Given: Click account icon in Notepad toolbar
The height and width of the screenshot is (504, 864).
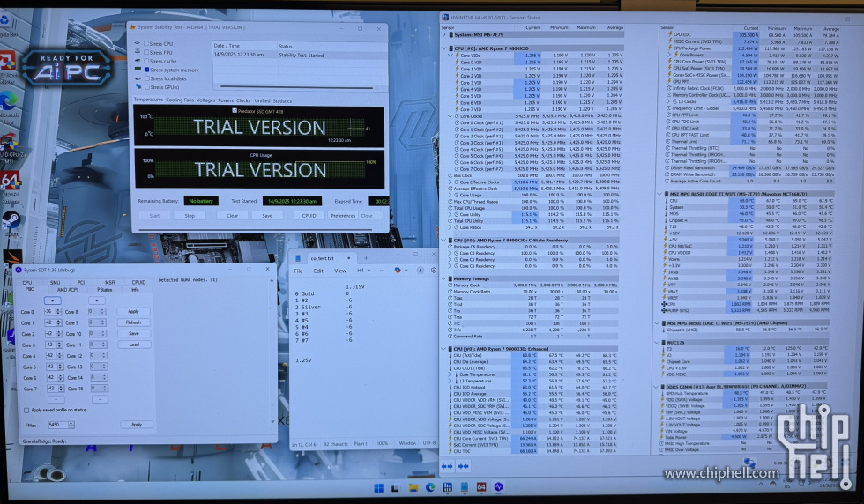Looking at the screenshot, I should coord(420,270).
